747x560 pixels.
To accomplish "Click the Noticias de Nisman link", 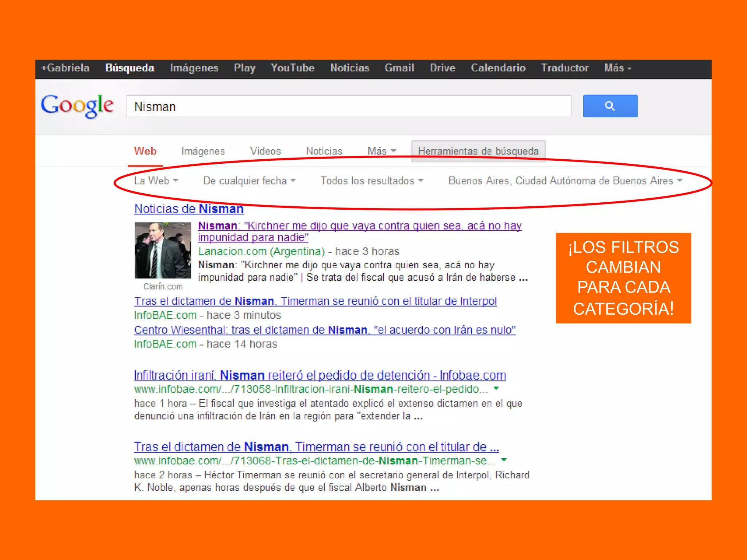I will [x=189, y=209].
